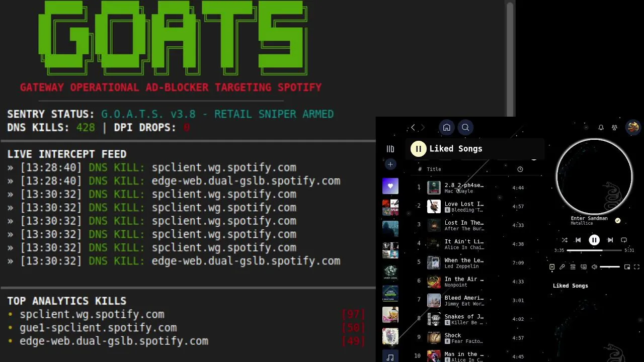Seek within the song progress bar

click(x=594, y=250)
